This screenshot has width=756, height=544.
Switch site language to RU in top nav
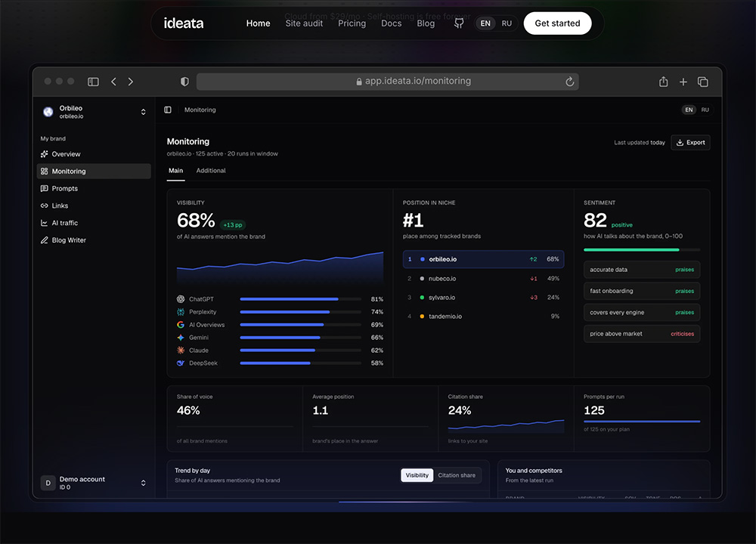[x=507, y=23]
